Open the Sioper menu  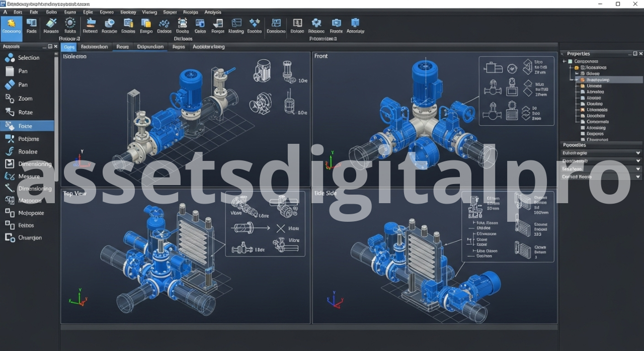pos(170,12)
